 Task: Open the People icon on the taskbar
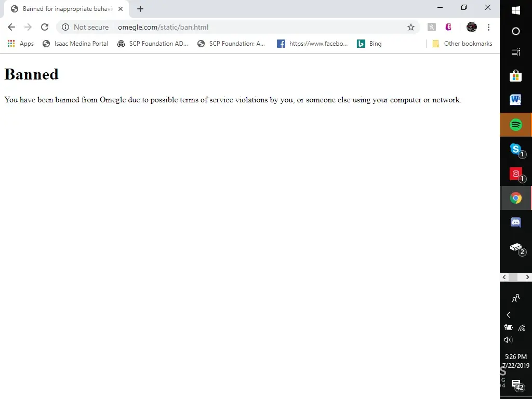pos(516,298)
